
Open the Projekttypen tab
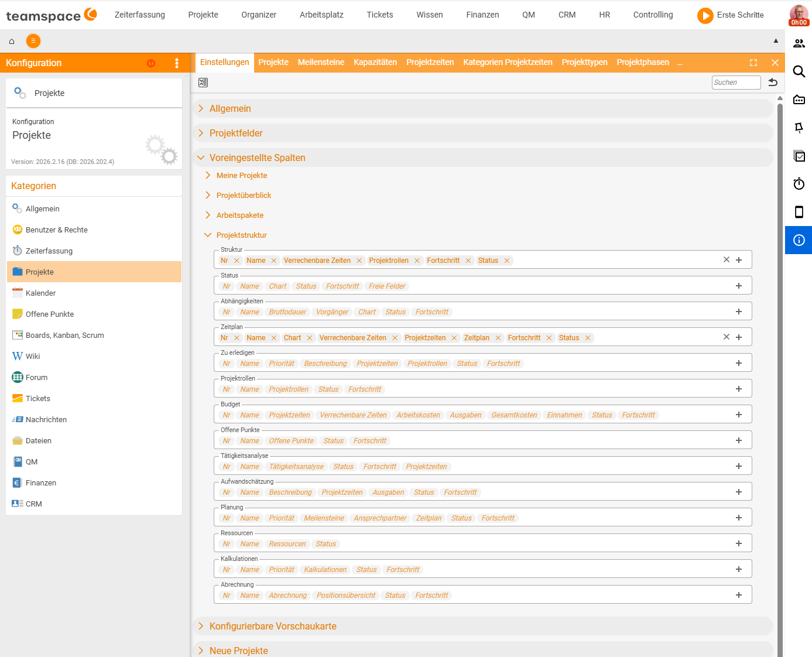click(584, 62)
